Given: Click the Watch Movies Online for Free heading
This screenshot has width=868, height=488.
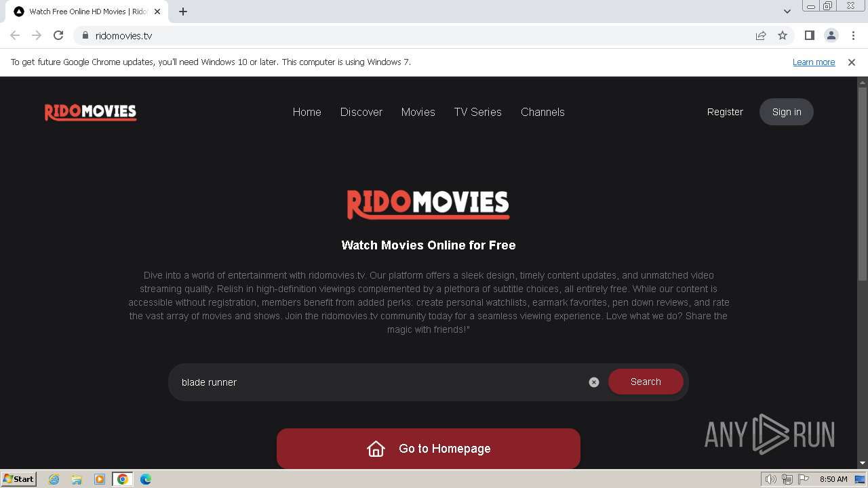Looking at the screenshot, I should 429,245.
